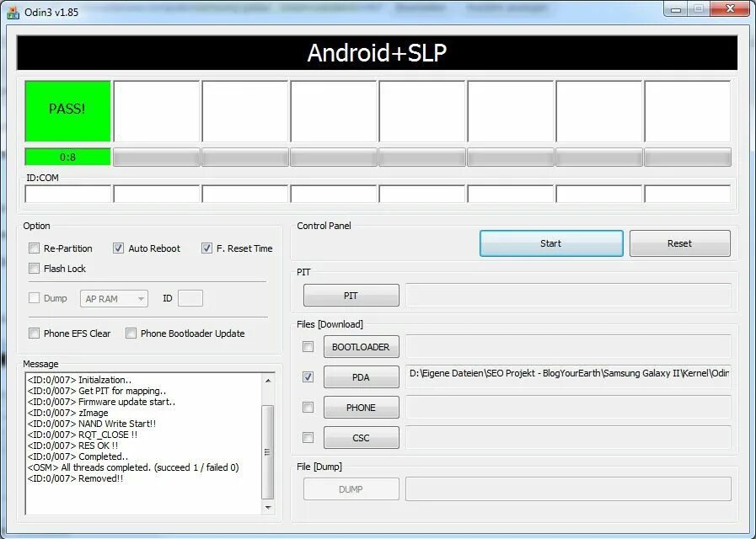Click the DUMP button

click(351, 489)
